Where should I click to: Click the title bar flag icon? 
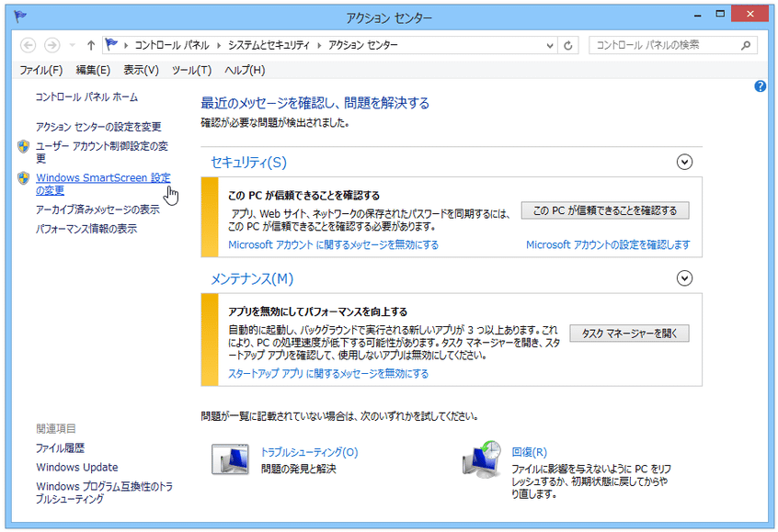(20, 17)
